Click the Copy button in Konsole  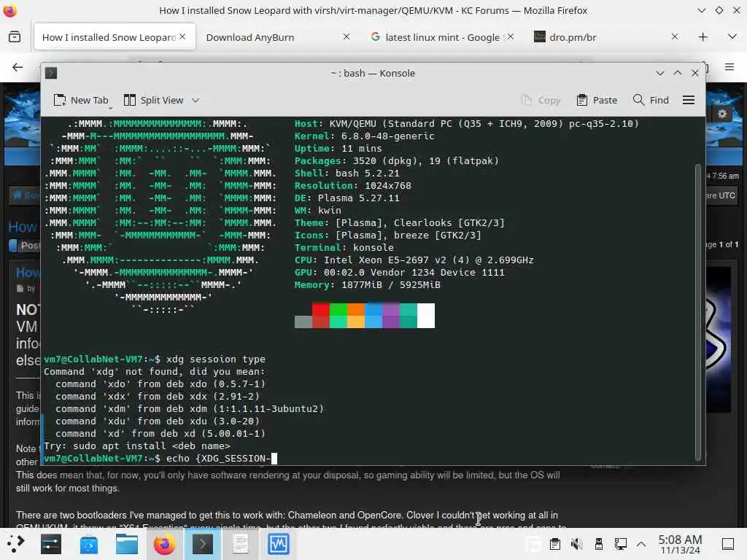pyautogui.click(x=541, y=100)
